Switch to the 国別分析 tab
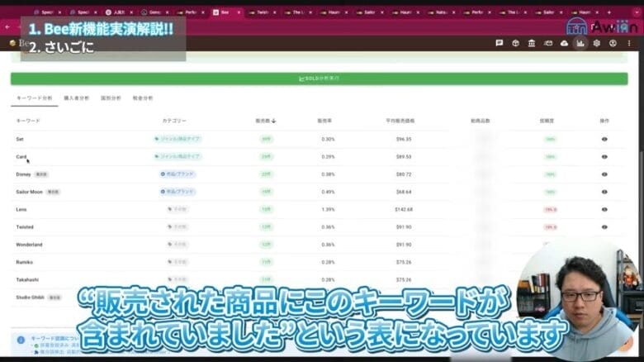644x362 pixels. coord(111,98)
